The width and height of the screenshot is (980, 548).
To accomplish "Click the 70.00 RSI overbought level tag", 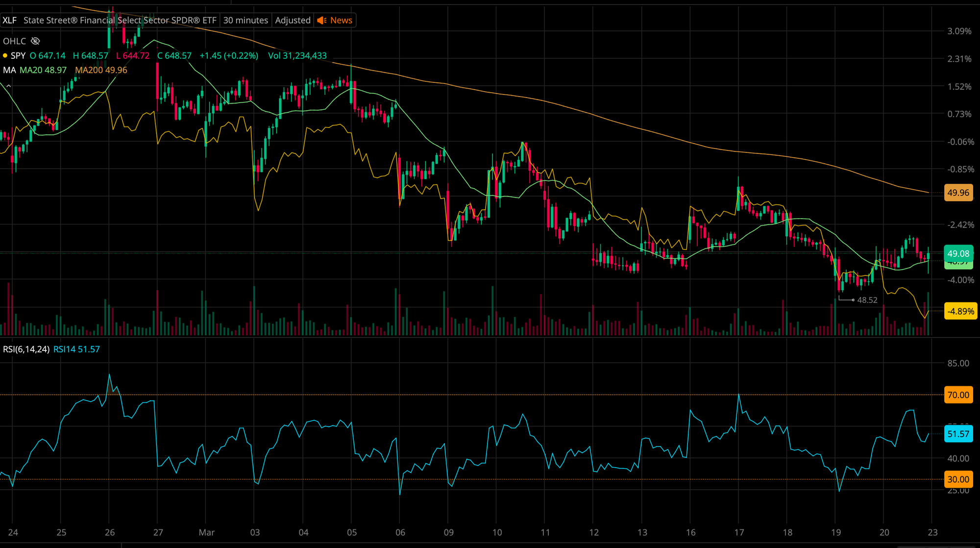I will pyautogui.click(x=958, y=395).
